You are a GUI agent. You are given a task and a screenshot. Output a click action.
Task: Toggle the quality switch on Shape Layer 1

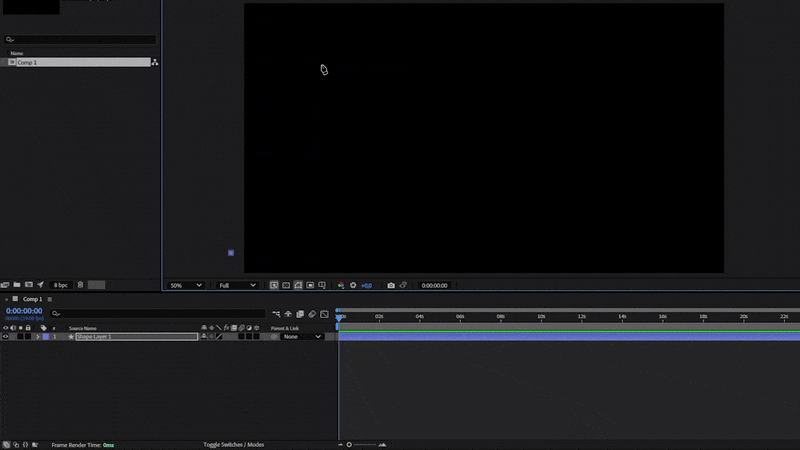[x=219, y=337]
